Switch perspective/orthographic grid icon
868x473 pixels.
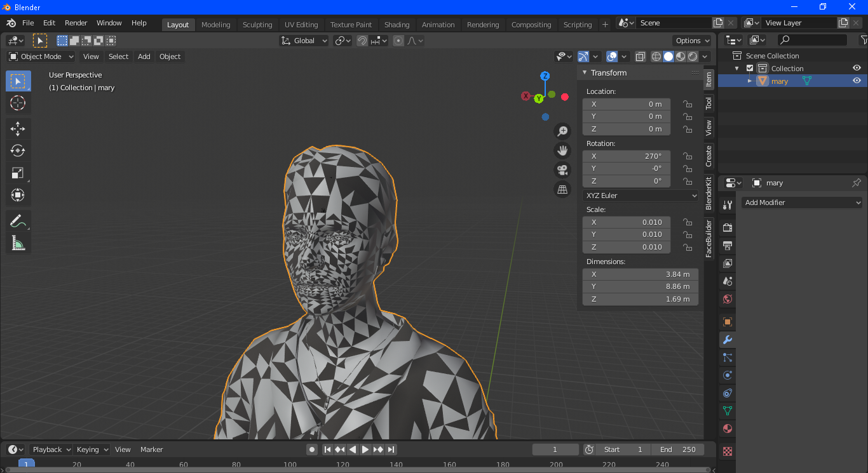[x=562, y=189]
